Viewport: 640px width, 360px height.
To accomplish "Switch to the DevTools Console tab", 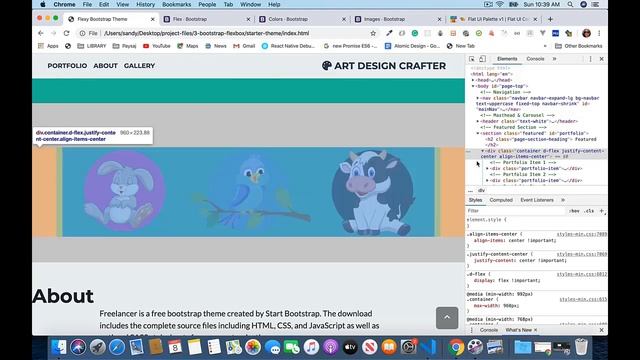I will click(535, 59).
